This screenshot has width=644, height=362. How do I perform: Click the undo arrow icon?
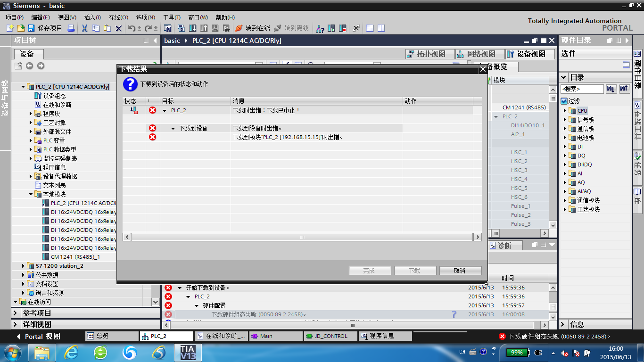coord(132,28)
